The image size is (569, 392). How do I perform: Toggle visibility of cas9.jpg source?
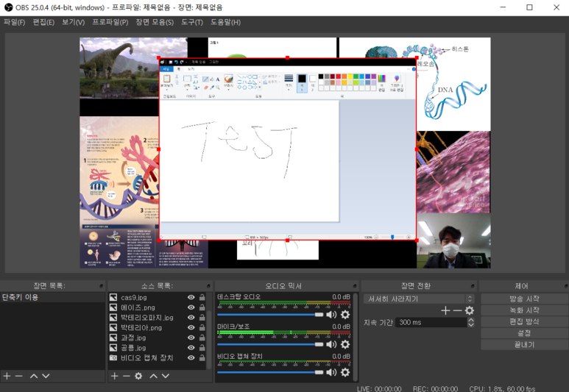[191, 297]
